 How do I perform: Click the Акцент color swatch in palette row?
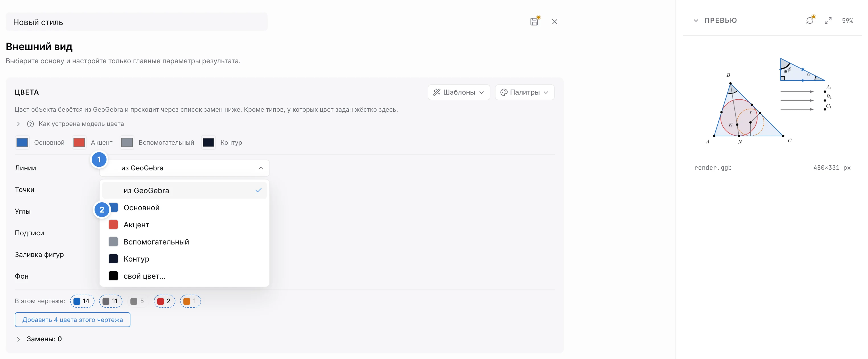point(79,142)
